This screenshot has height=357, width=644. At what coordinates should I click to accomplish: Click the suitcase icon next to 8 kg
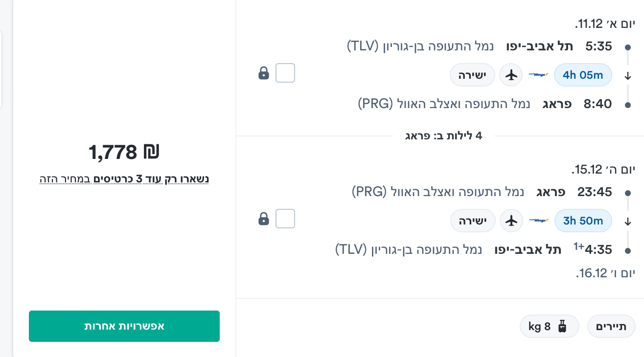(562, 326)
